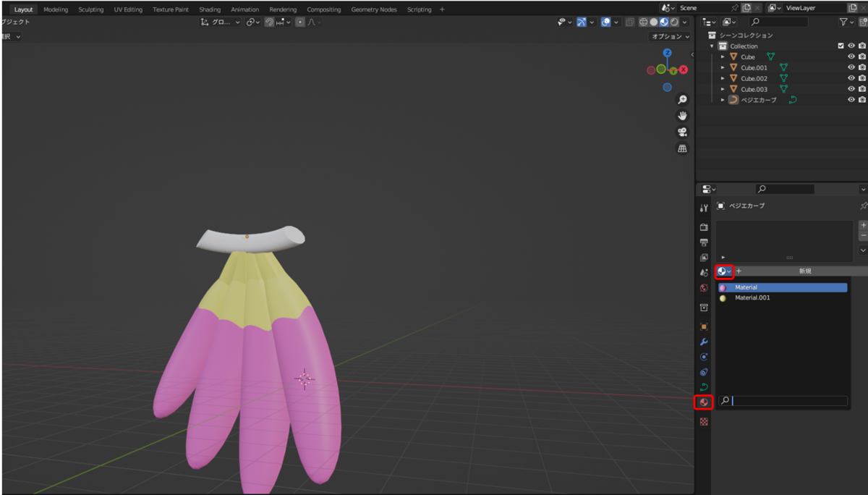Open the curve Object Data properties icon
Screen dimensions: 868x495
point(704,387)
